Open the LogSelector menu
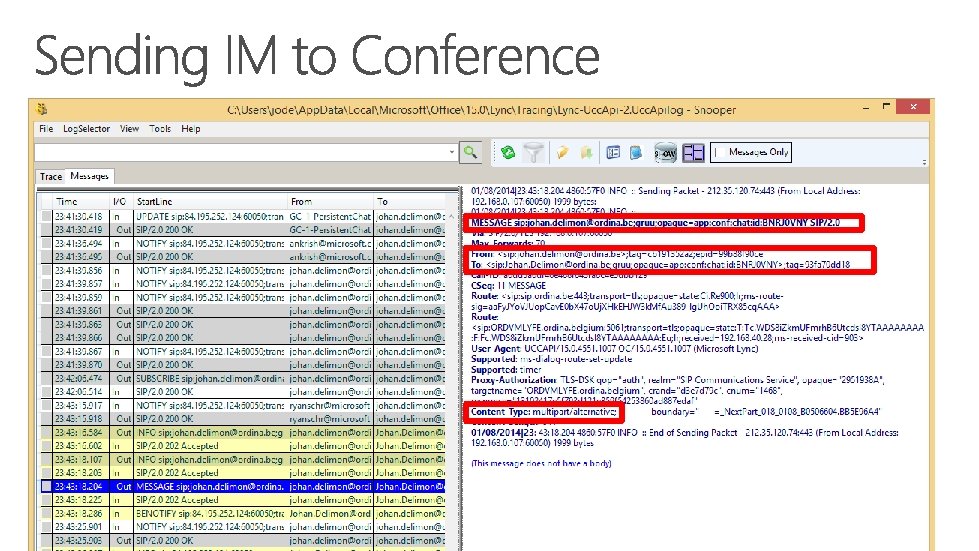Image resolution: width=979 pixels, height=551 pixels. pyautogui.click(x=86, y=129)
